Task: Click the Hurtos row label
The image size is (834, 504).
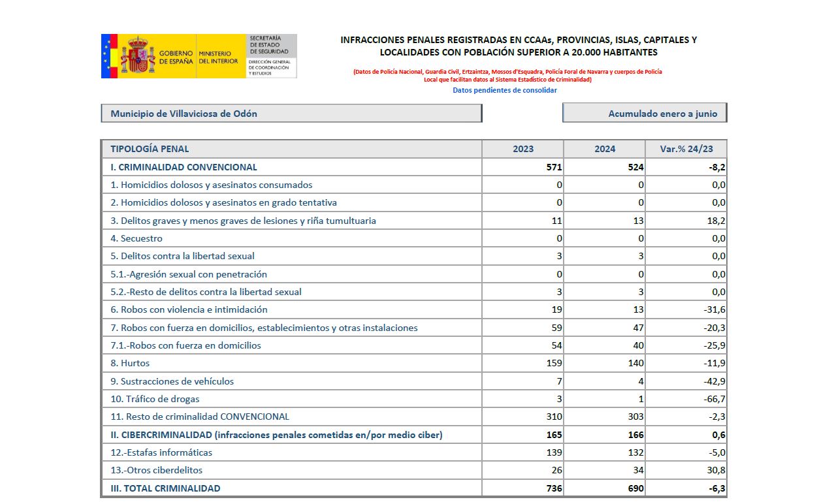Action: pyautogui.click(x=135, y=363)
